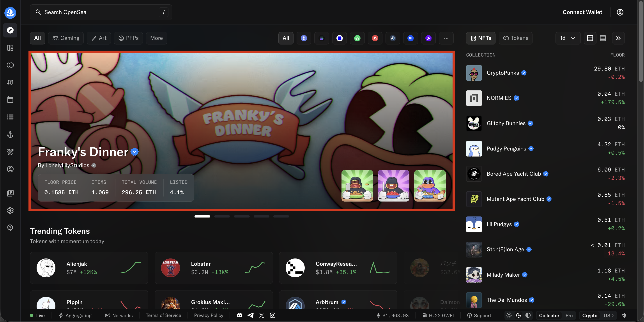644x322 pixels.
Task: Open the Privacy Policy link
Action: coord(209,315)
